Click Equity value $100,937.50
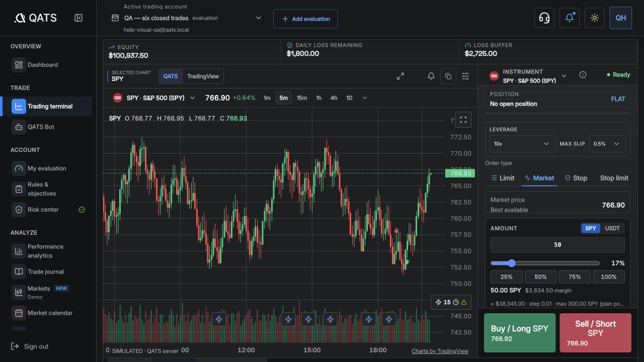 pos(128,56)
